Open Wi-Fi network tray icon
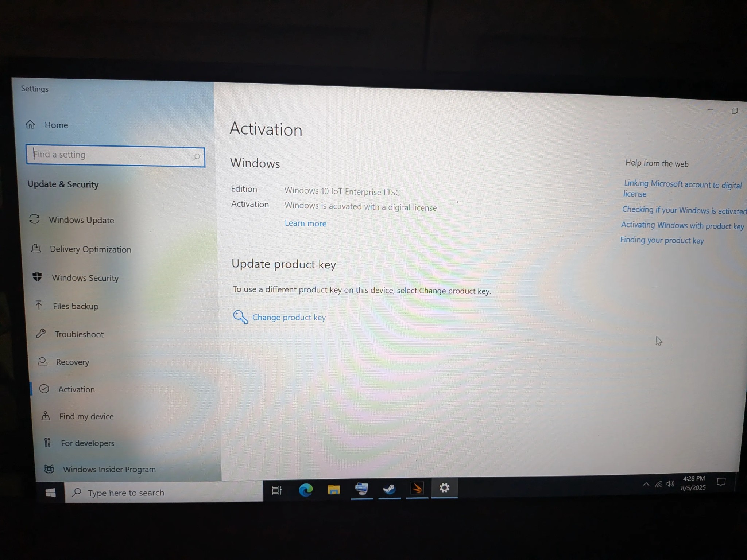 click(x=658, y=484)
